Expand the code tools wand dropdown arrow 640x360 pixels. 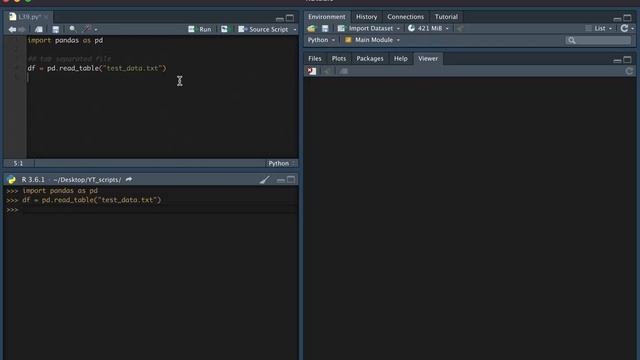tap(96, 29)
